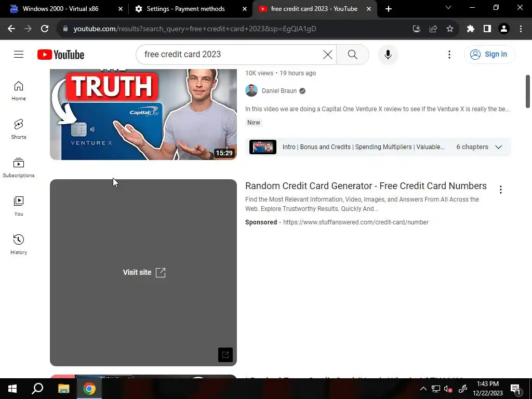532x399 pixels.
Task: Switch to Settings - Payment methods tab
Action: (185, 9)
